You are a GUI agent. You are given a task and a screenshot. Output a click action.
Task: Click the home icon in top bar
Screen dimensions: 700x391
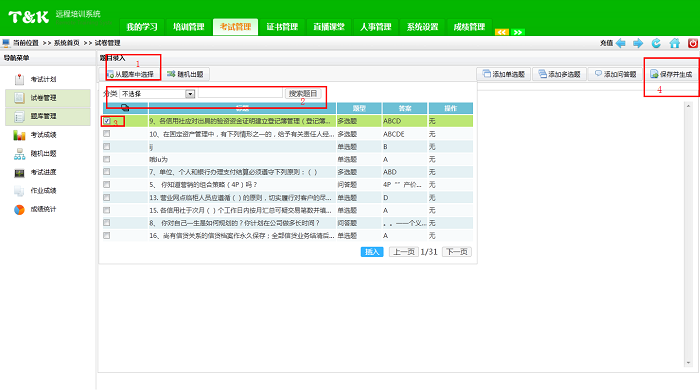[x=675, y=43]
